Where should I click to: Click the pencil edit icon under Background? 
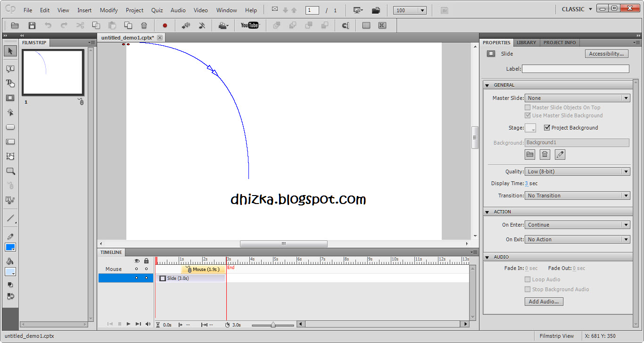560,154
